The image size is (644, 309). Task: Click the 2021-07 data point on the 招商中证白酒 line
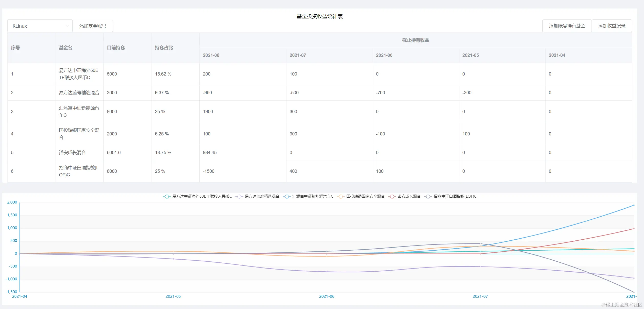(480, 243)
